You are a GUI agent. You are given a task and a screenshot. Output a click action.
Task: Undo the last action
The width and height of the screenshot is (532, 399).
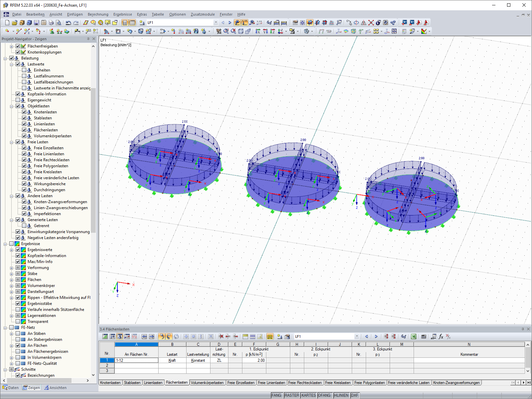68,22
